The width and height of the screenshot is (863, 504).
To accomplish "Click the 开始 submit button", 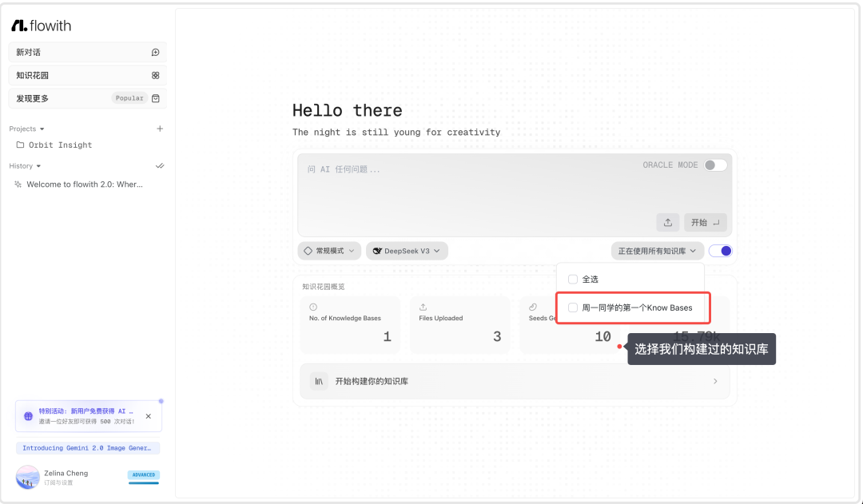I will [705, 222].
